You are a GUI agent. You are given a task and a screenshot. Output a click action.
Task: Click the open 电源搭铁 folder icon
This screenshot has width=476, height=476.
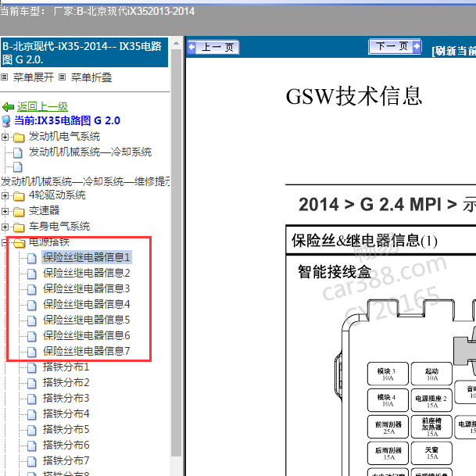click(x=19, y=242)
